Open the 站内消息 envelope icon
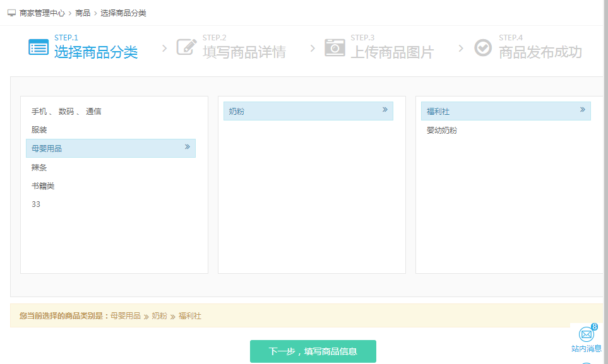The height and width of the screenshot is (364, 608). [587, 334]
